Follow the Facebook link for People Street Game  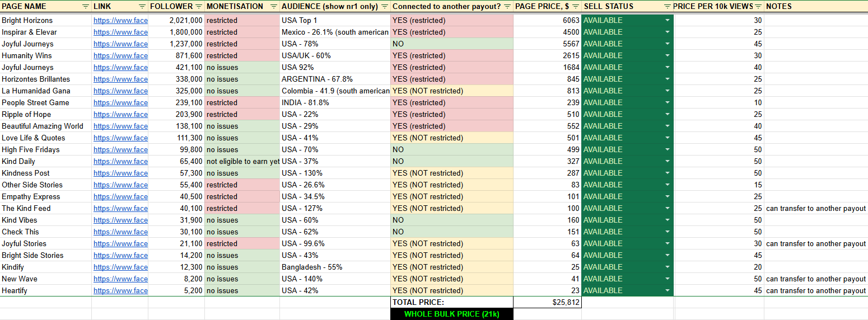(120, 102)
